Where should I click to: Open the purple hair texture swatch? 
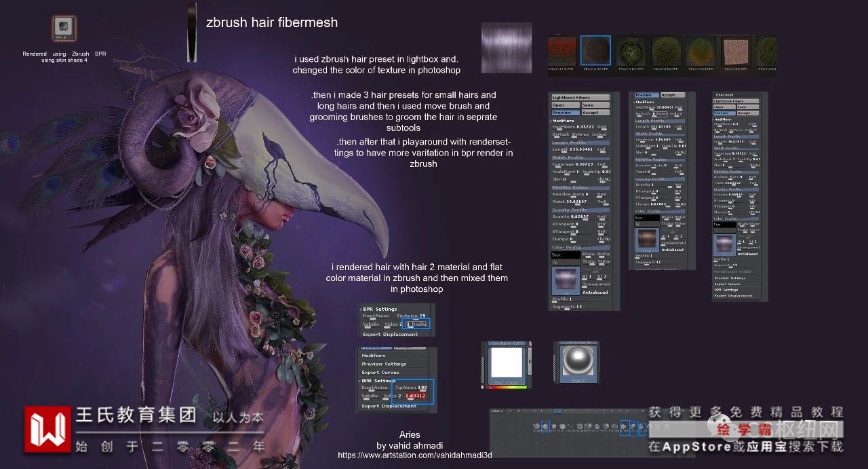(507, 48)
